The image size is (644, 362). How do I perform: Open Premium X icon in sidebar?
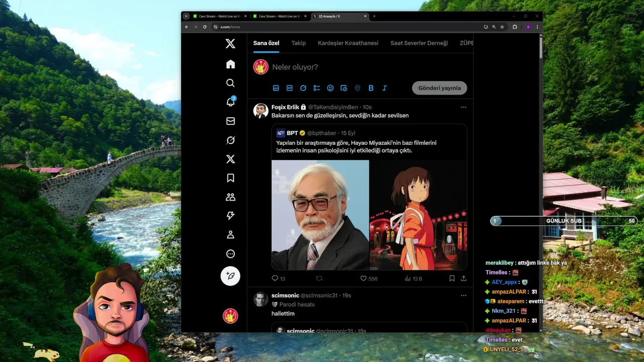click(x=230, y=159)
